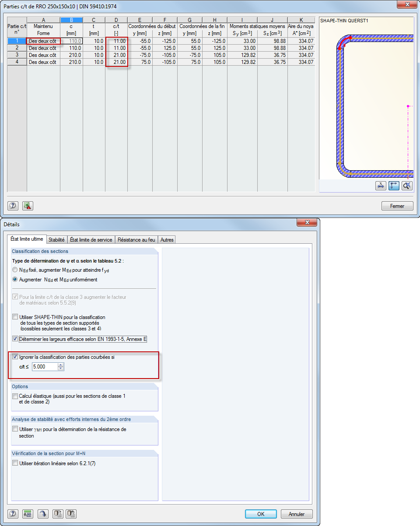The height and width of the screenshot is (526, 420).
Task: Uncheck 'Ignorer la classification des parties courbées'
Action: point(15,357)
